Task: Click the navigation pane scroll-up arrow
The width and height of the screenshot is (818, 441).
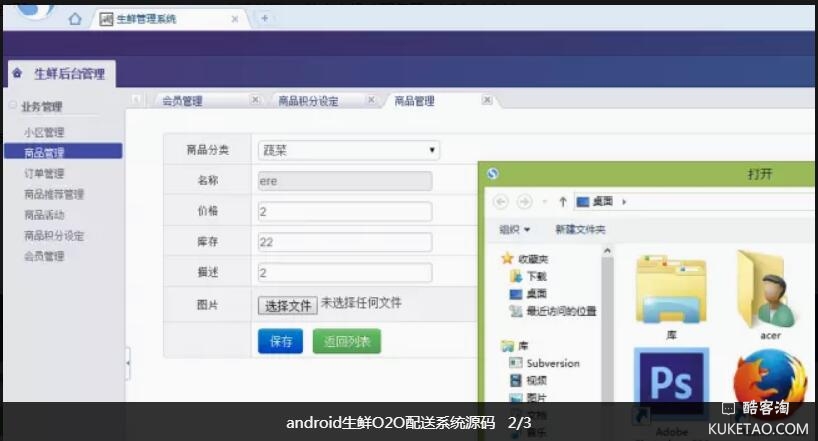Action: point(607,251)
